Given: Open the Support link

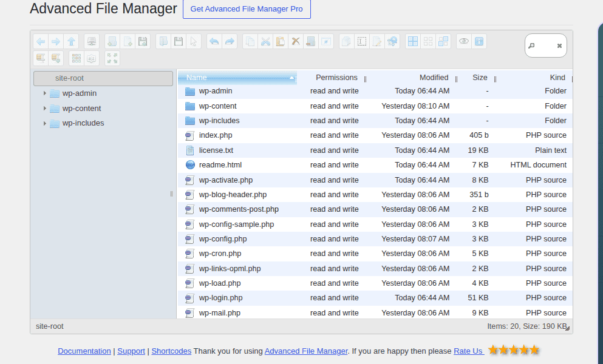Looking at the screenshot, I should pos(131,351).
